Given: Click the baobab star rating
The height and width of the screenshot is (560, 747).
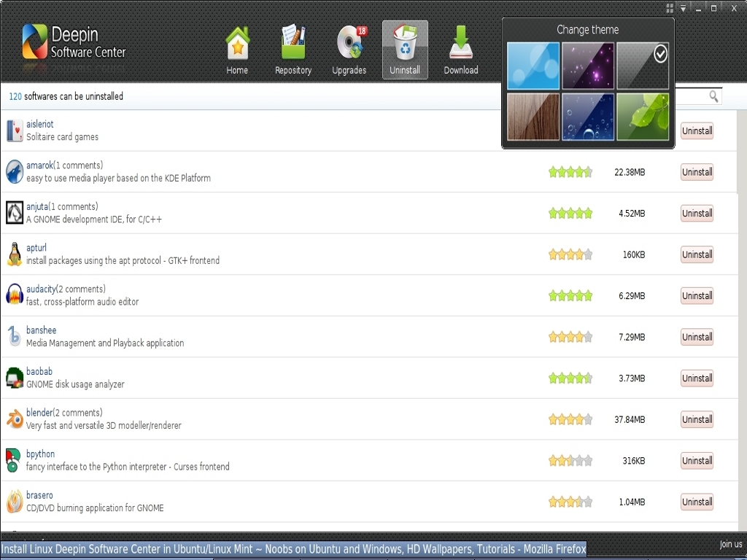Looking at the screenshot, I should (570, 378).
